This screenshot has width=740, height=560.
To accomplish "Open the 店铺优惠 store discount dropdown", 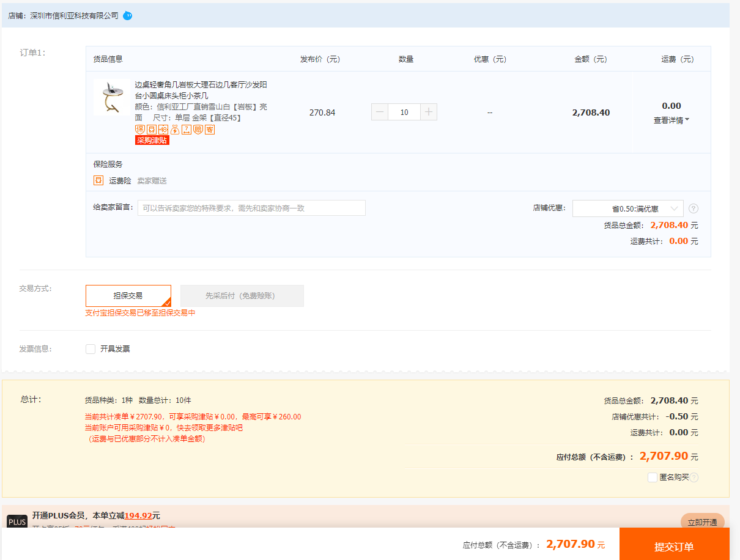I will (x=628, y=208).
